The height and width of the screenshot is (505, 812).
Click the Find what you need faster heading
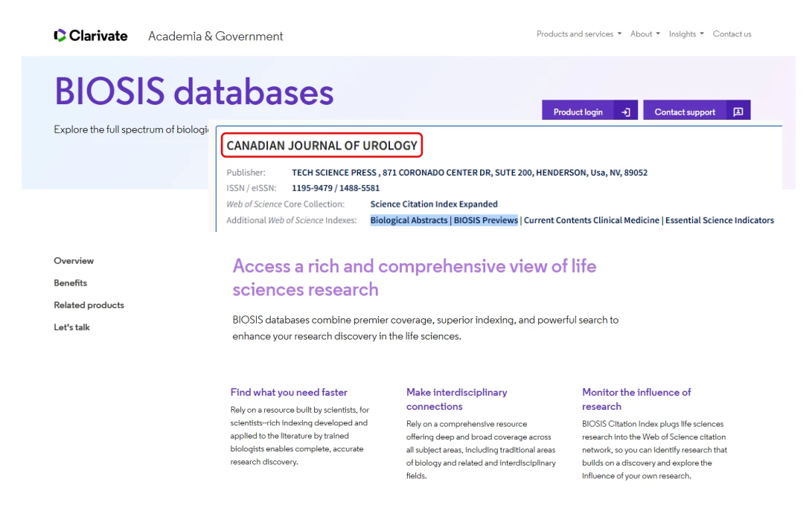(289, 392)
